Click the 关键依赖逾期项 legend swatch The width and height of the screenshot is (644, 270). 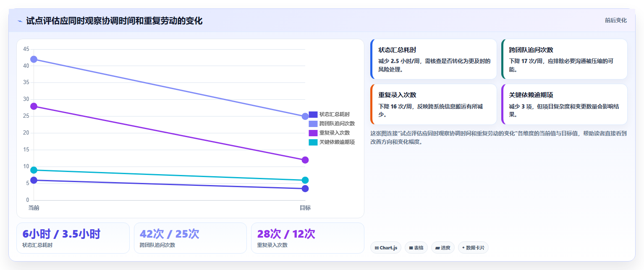(313, 142)
